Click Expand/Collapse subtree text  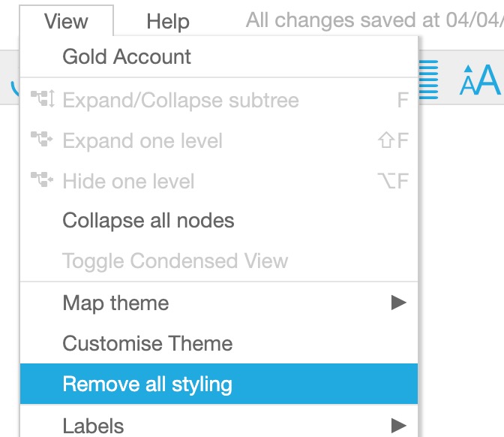(x=181, y=101)
